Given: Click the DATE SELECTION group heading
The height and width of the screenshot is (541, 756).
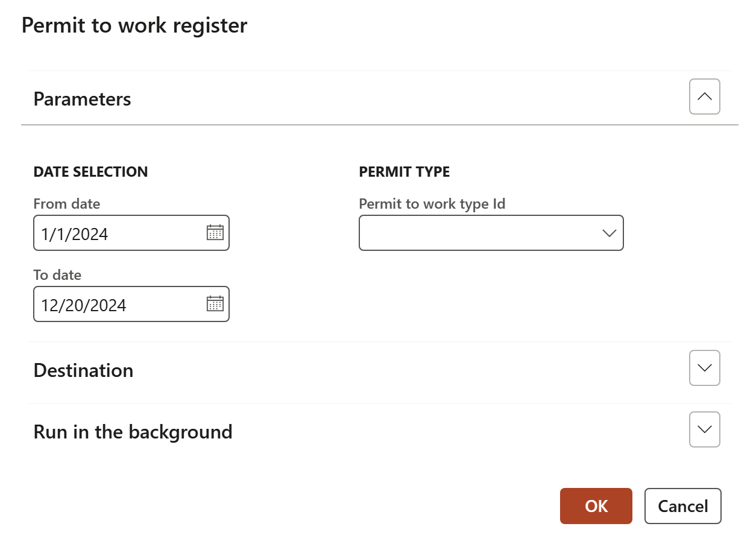Looking at the screenshot, I should point(90,172).
